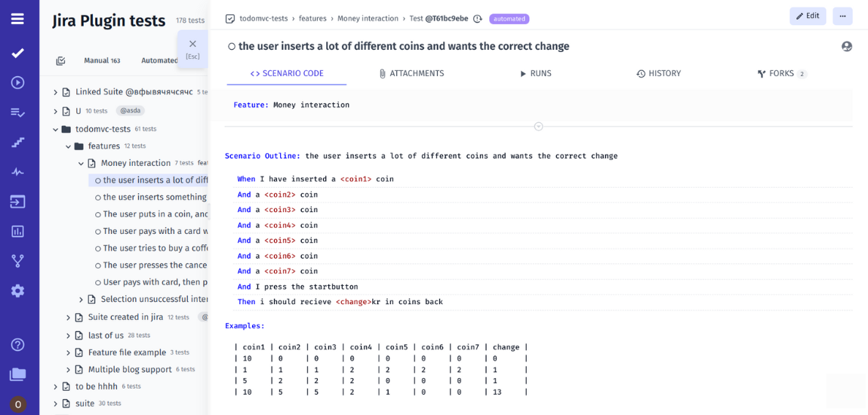Screen dimensions: 868x415
Task: Toggle the multi-select checkbox icon near Manual
Action: click(x=61, y=61)
